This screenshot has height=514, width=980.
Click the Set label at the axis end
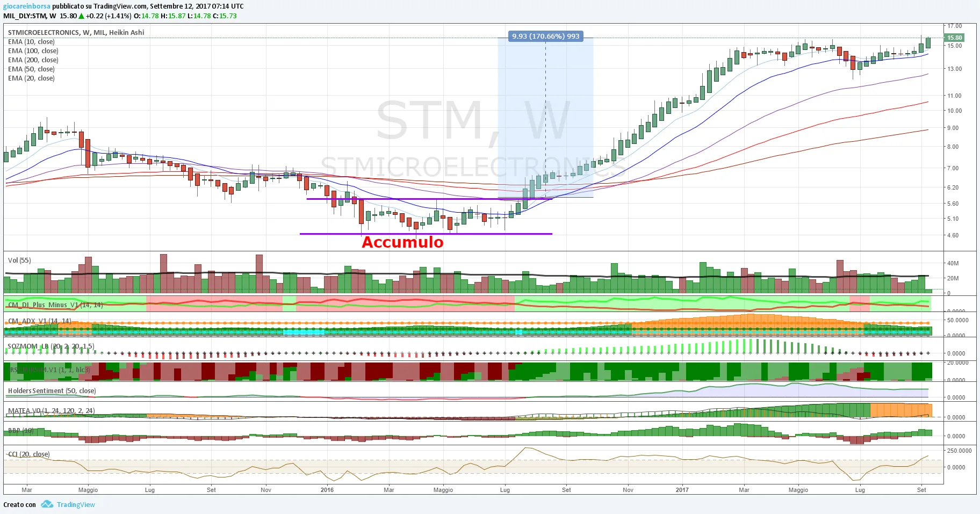921,490
